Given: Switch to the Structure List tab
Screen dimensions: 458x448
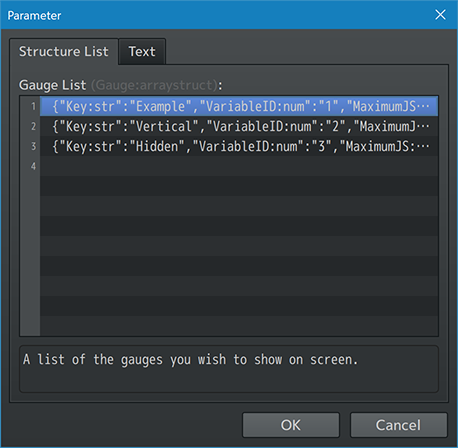Looking at the screenshot, I should (x=64, y=52).
